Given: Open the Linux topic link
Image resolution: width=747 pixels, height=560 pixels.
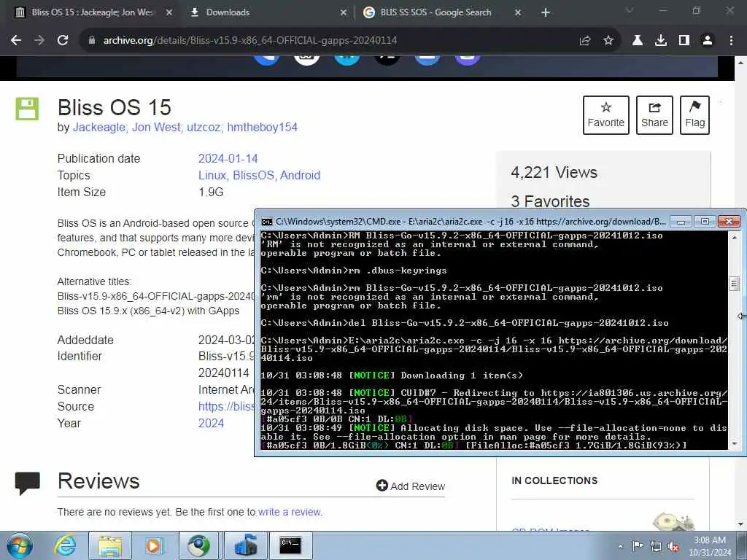Looking at the screenshot, I should [212, 175].
